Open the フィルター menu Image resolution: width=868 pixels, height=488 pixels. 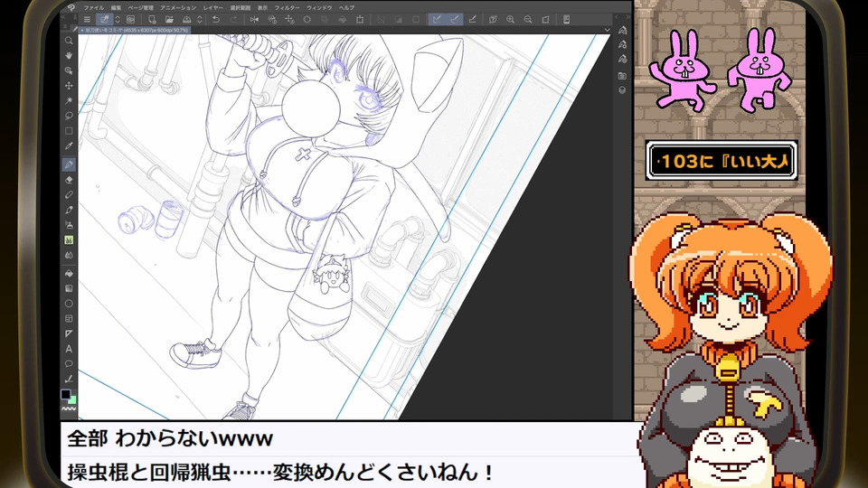[x=288, y=8]
